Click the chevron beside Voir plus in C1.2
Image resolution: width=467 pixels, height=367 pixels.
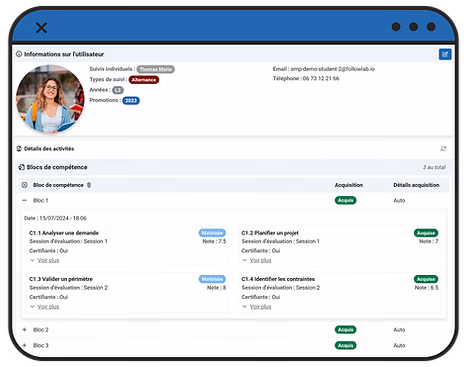click(x=244, y=260)
